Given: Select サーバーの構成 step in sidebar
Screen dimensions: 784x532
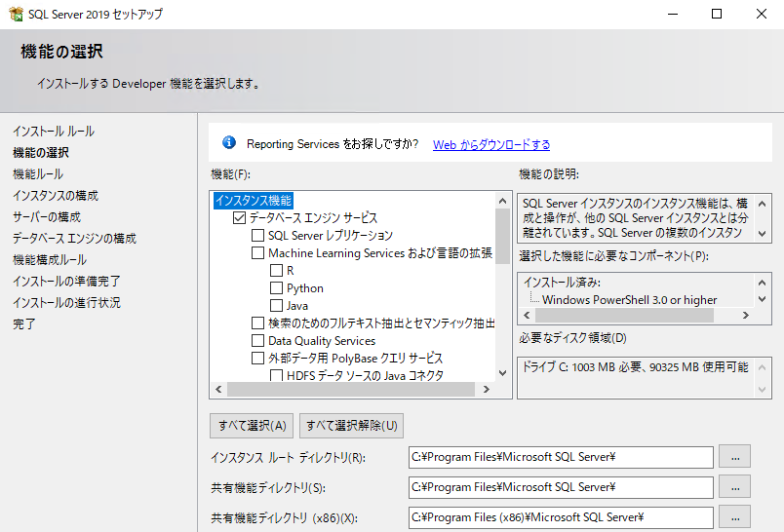Looking at the screenshot, I should [x=46, y=217].
